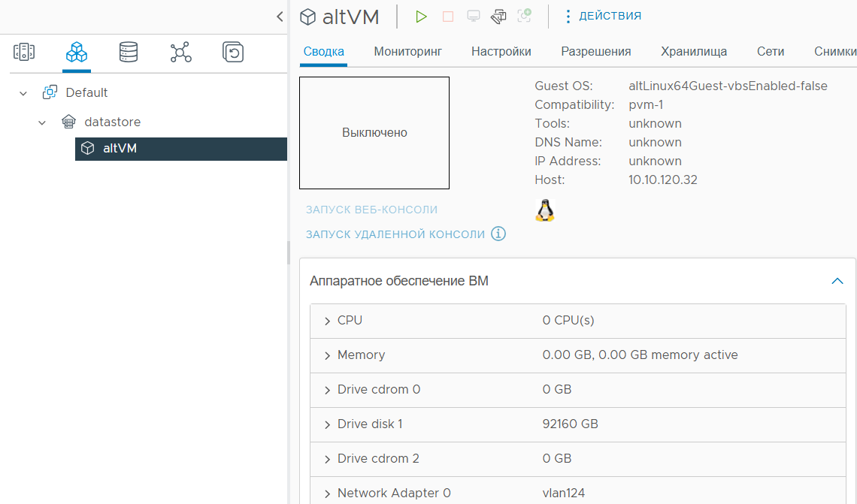Click the 92160 GB disk size value
Viewport: 857px width, 504px height.
click(570, 424)
